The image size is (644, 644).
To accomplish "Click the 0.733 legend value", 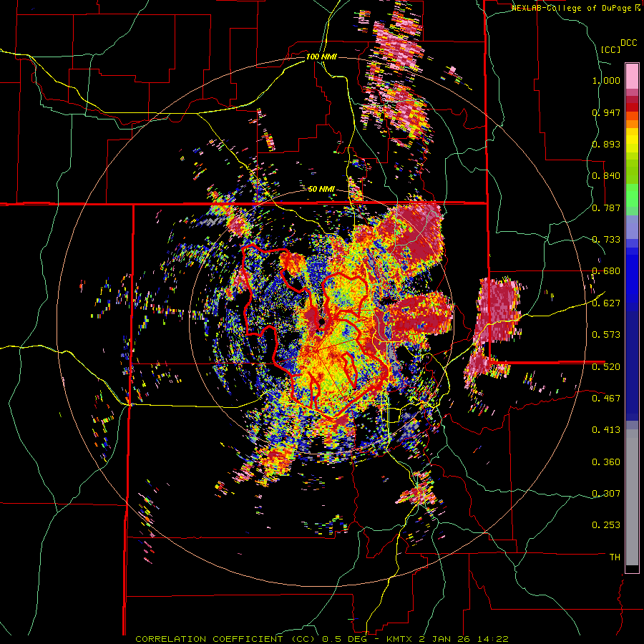I will click(606, 240).
